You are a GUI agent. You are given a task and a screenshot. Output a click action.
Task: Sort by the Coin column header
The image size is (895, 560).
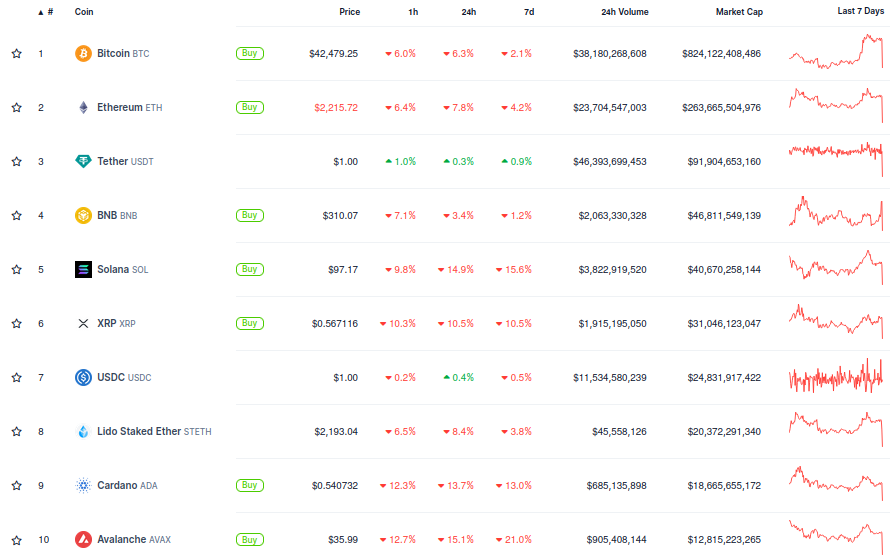[x=84, y=12]
